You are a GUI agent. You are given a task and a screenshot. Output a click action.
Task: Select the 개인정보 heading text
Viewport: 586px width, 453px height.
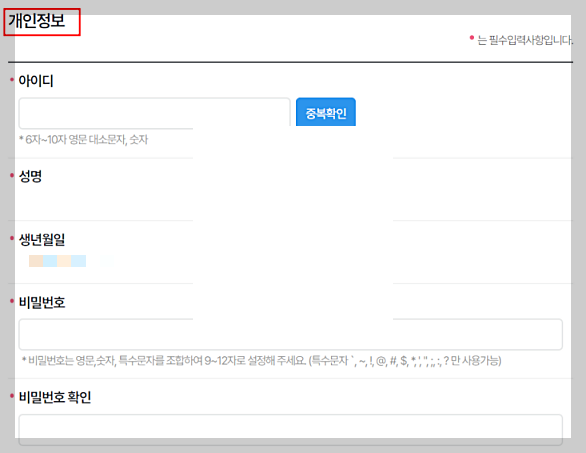(x=37, y=21)
